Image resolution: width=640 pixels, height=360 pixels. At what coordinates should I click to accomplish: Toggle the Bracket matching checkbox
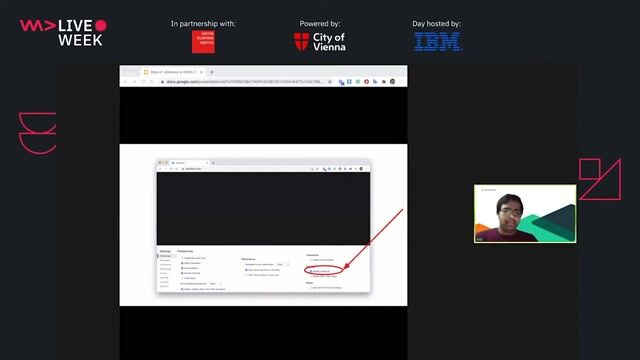(182, 273)
